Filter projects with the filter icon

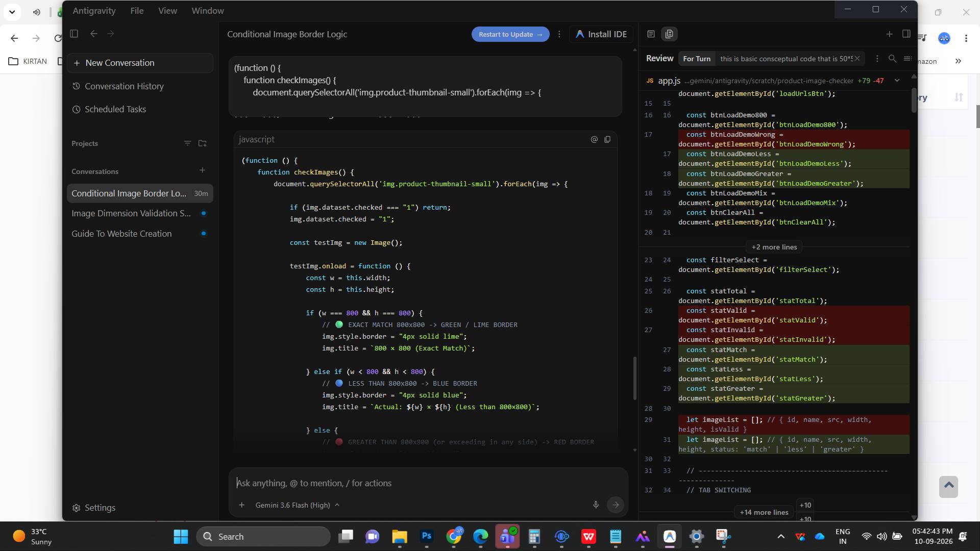tap(187, 143)
